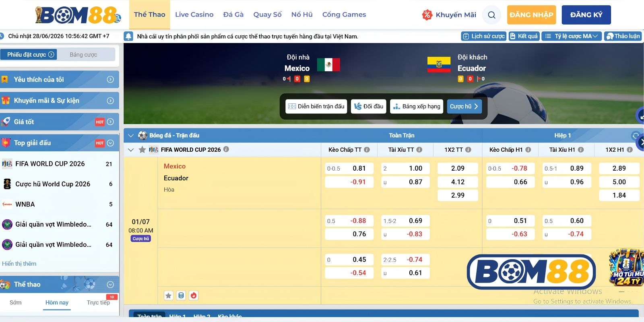Viewport: 644px width, 322px height.
Task: Click info icon next to Tài Xỉu H1
Action: (581, 150)
